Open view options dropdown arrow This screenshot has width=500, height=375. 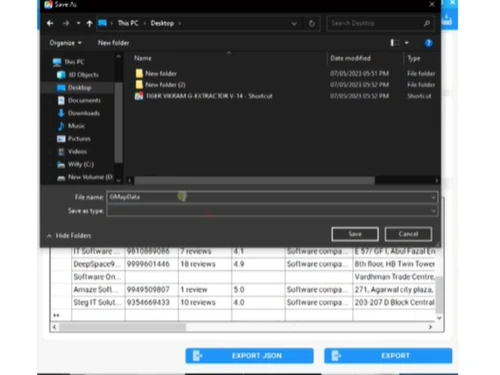tap(407, 43)
